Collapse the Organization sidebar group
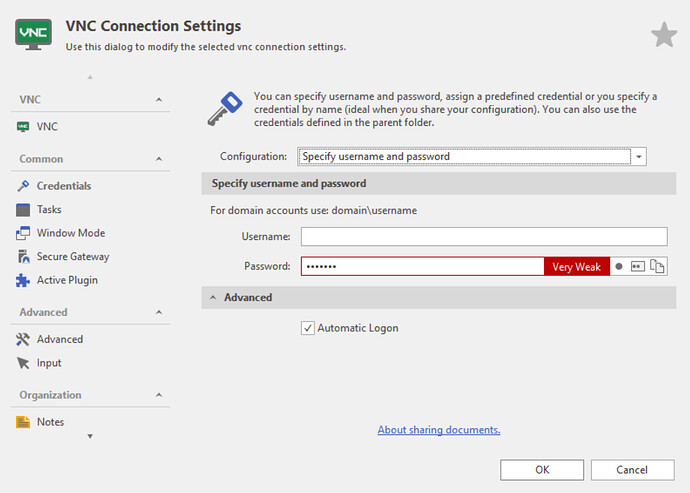This screenshot has height=493, width=690. point(157,395)
